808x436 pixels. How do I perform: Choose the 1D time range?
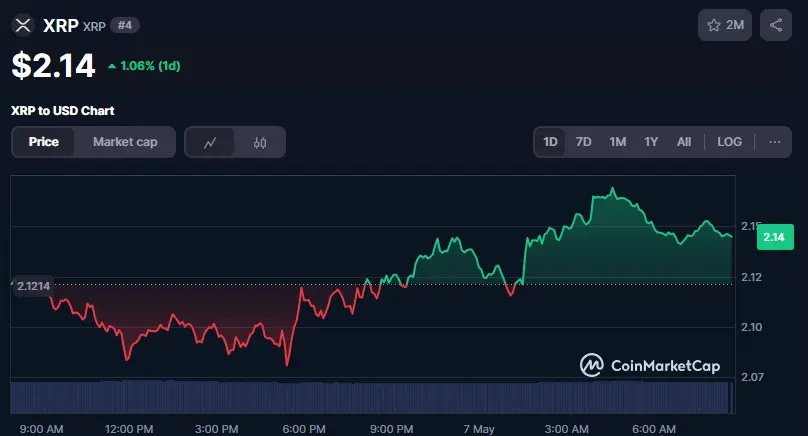[550, 142]
